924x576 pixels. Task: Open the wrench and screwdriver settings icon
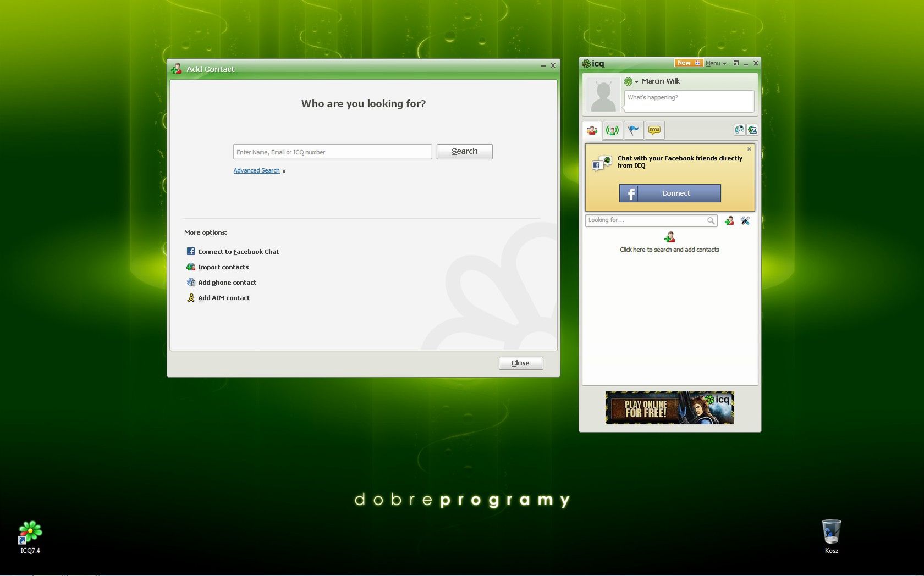745,220
